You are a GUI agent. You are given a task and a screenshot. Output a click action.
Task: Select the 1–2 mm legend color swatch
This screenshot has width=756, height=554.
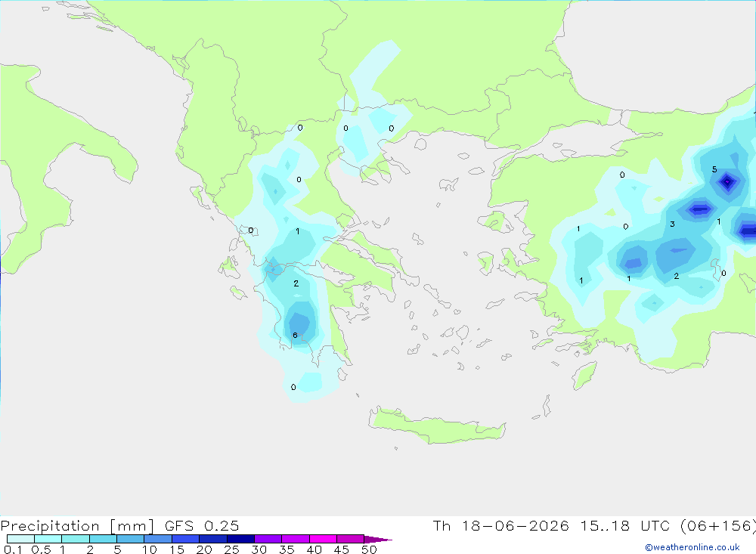tap(76, 539)
